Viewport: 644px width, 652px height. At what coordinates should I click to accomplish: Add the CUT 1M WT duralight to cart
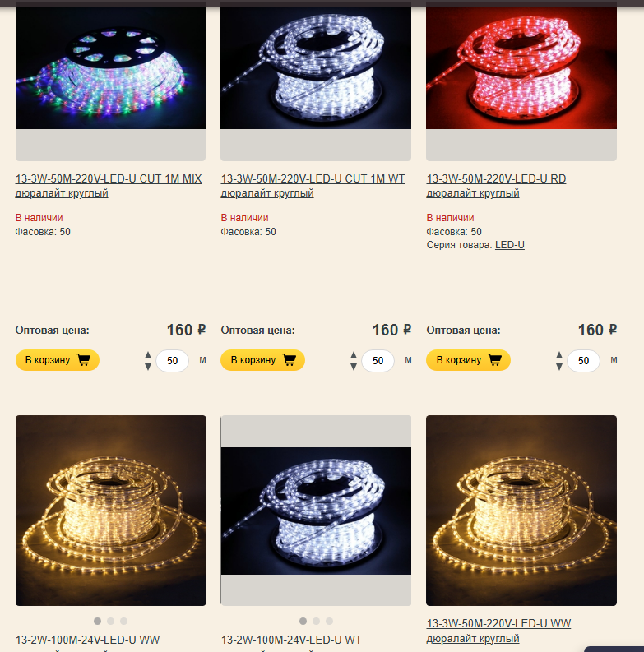point(262,360)
